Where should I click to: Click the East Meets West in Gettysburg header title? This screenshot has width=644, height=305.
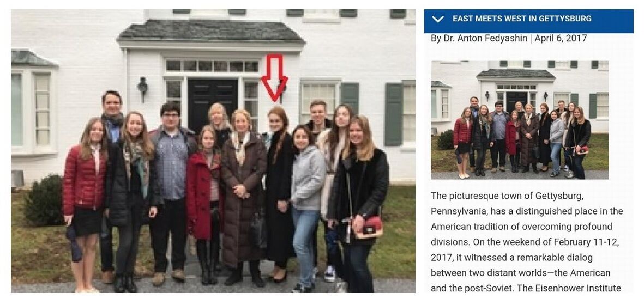coord(522,19)
